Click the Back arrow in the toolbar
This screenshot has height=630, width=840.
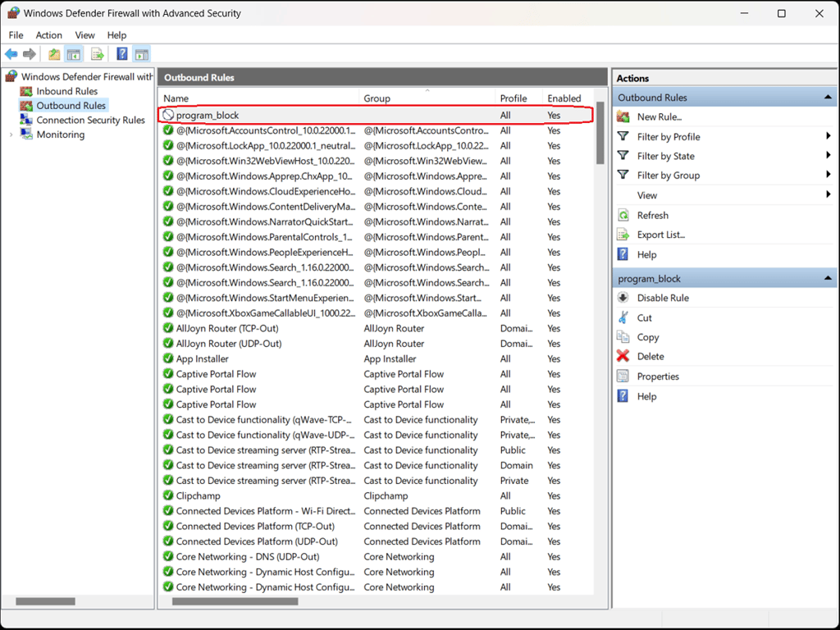pyautogui.click(x=11, y=54)
